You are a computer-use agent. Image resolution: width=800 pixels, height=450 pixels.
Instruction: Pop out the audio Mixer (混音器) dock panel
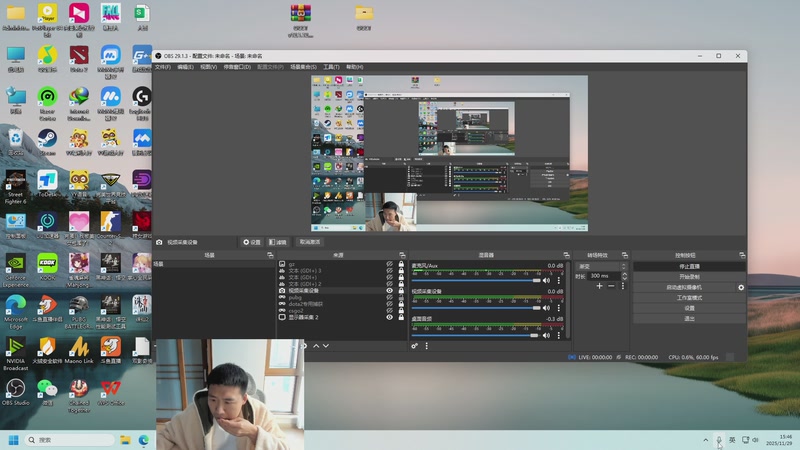pyautogui.click(x=566, y=255)
